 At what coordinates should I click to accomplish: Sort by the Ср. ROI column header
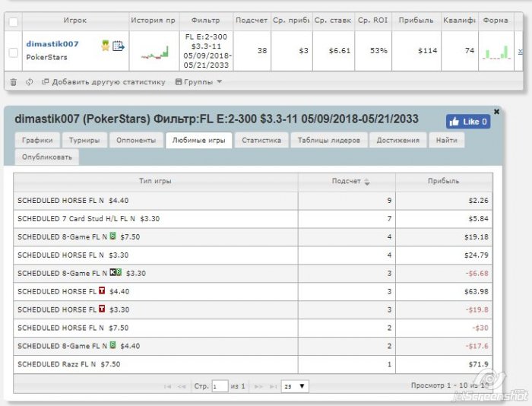click(x=373, y=21)
